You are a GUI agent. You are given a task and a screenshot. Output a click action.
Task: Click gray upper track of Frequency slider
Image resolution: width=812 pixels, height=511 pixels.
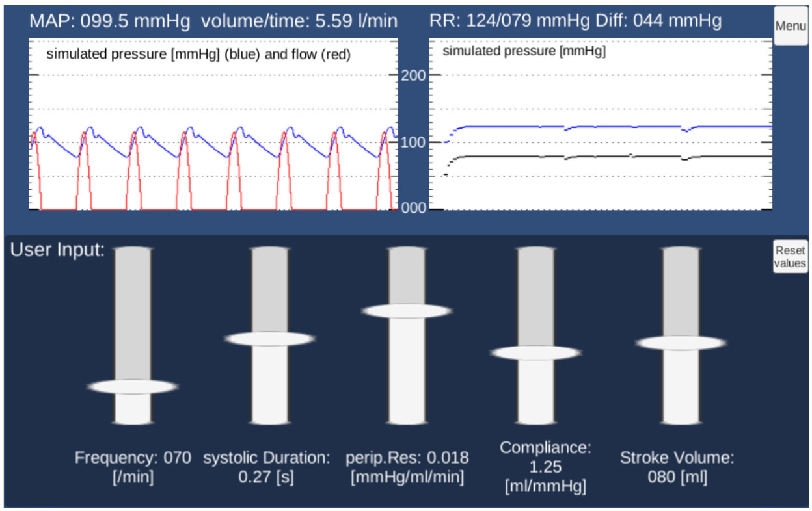(x=133, y=312)
